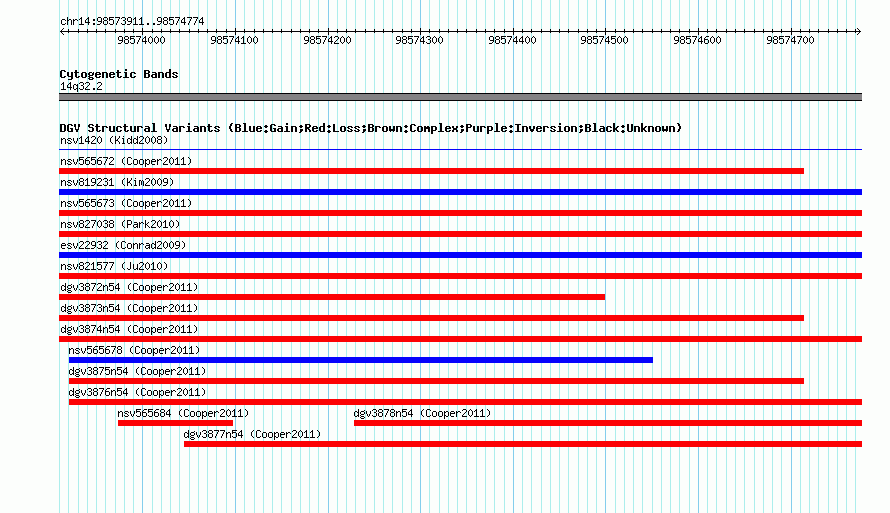Select the red dgv3877n54 loss bar
The width and height of the screenshot is (890, 513).
pos(523,444)
